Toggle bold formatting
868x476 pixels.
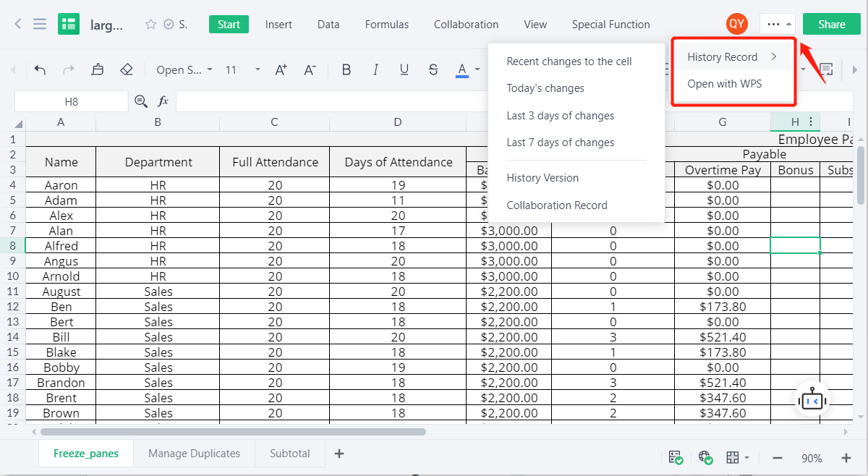(346, 69)
